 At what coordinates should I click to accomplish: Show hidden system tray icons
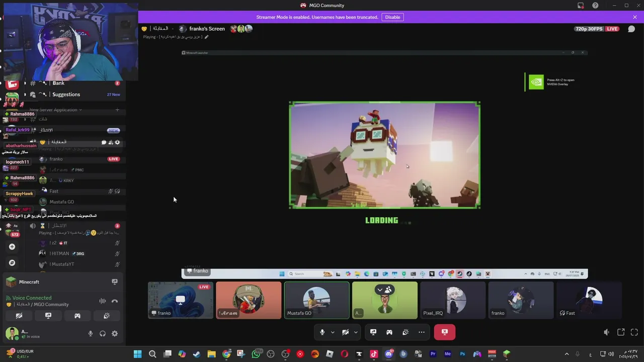[567, 354]
